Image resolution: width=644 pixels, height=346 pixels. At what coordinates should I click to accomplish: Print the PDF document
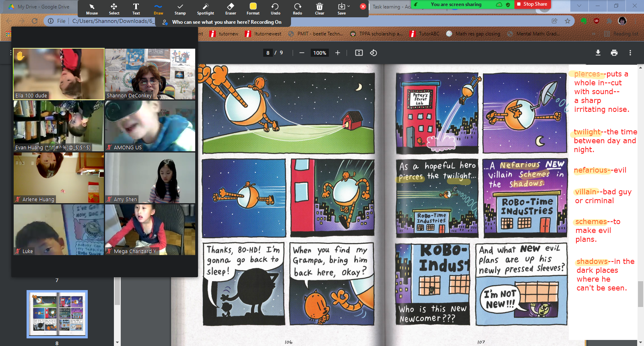tap(614, 53)
